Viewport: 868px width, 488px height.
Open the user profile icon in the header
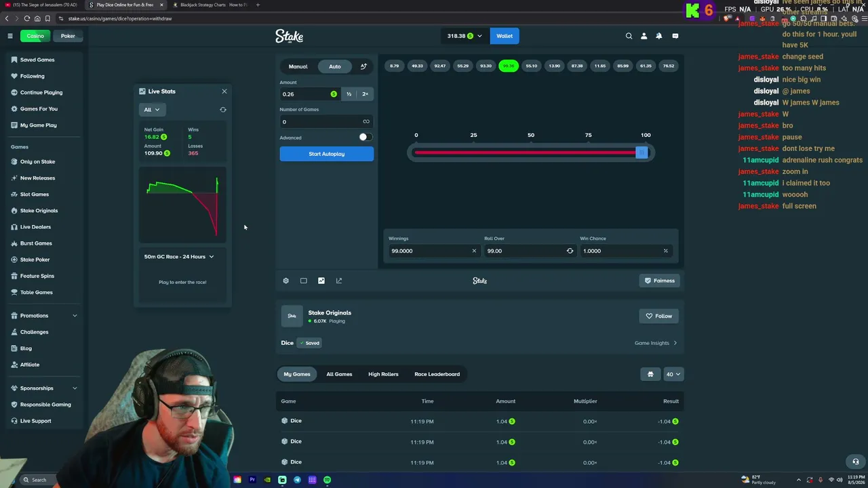[644, 36]
